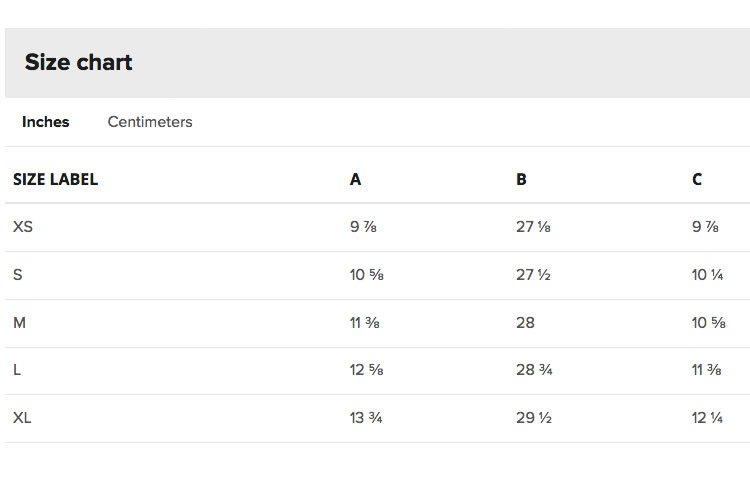This screenshot has height=500, width=750.
Task: Switch to the Inches tab
Action: (45, 122)
